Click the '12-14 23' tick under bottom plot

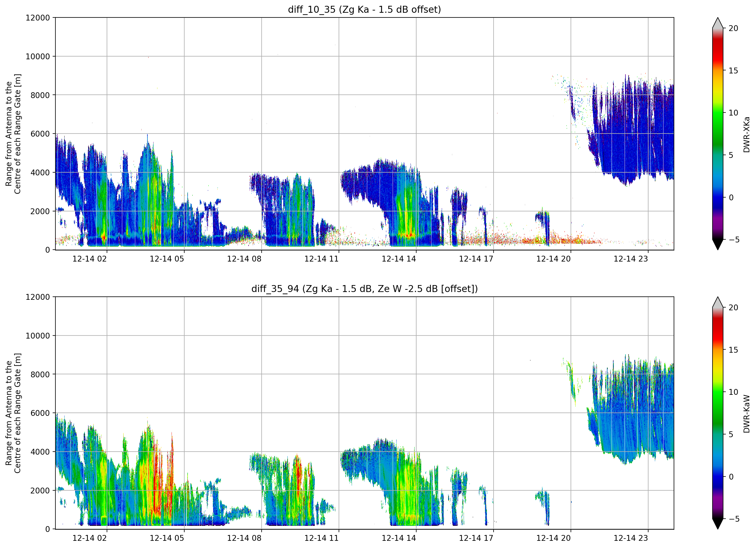(631, 538)
